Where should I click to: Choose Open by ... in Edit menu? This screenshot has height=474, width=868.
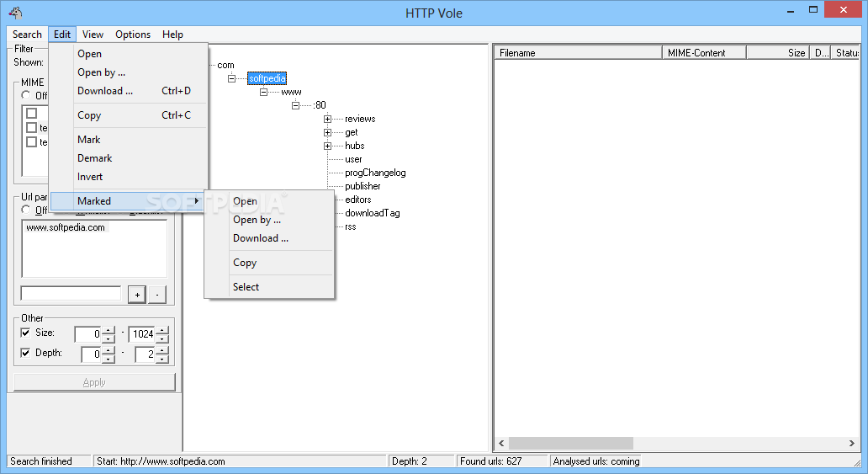pos(129,72)
